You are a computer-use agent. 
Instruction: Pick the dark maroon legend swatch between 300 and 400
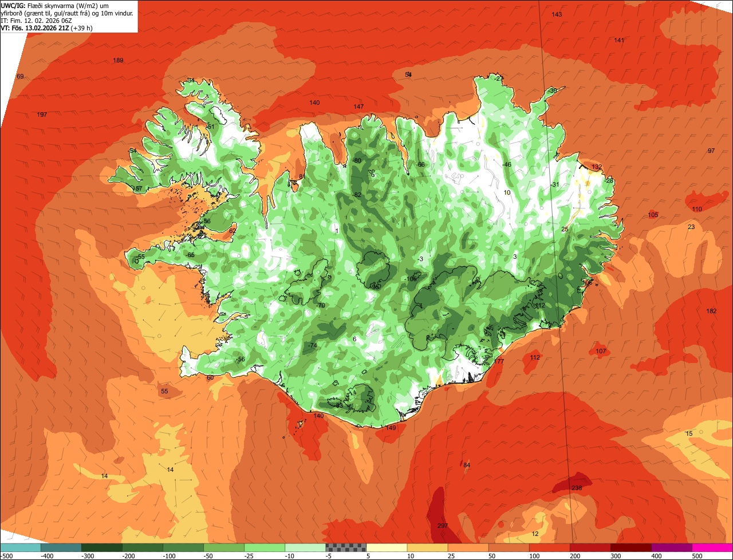[631, 547]
